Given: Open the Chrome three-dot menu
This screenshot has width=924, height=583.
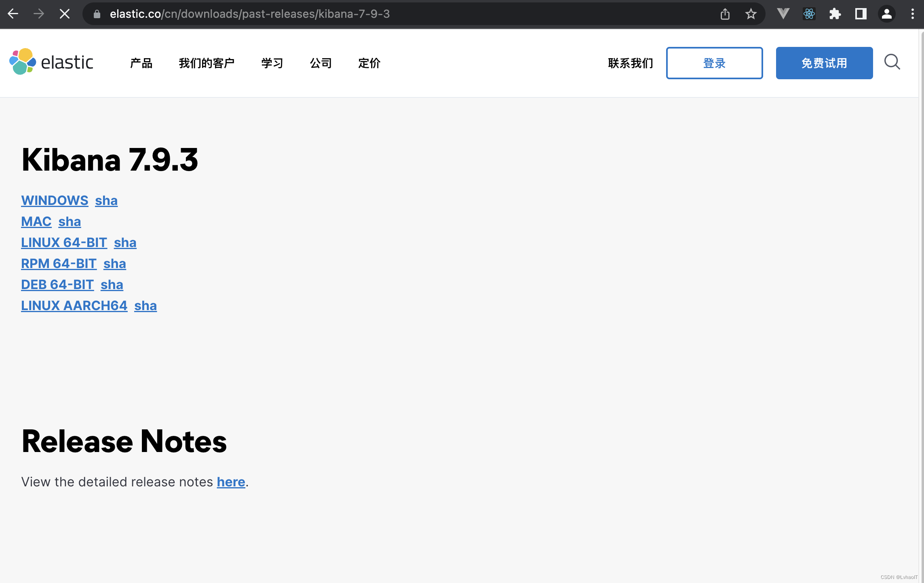Looking at the screenshot, I should 913,14.
